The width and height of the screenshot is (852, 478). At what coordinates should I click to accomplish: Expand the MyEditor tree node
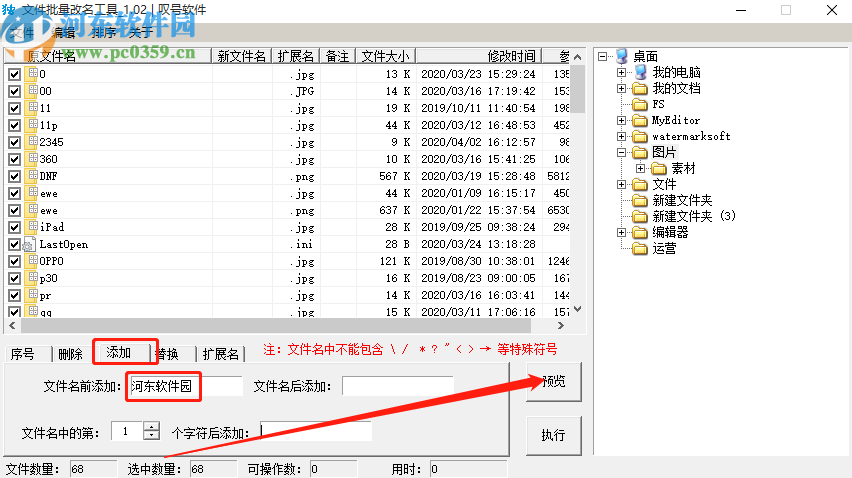pyautogui.click(x=621, y=120)
